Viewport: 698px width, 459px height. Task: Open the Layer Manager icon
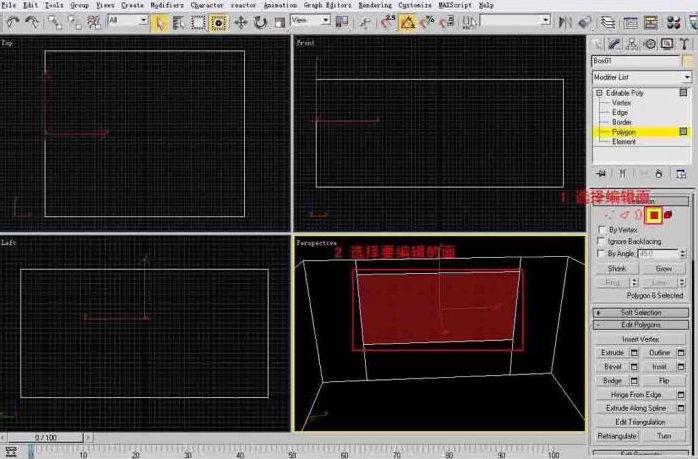[x=607, y=22]
